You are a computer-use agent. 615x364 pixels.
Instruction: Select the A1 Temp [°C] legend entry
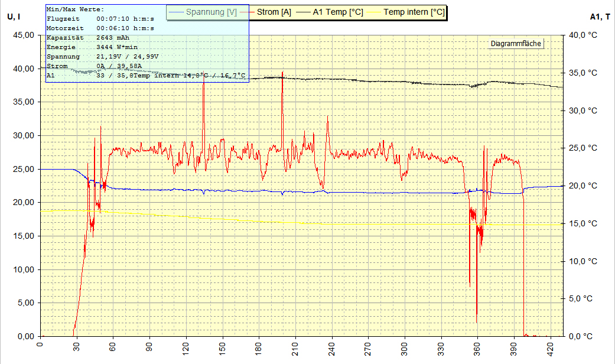339,12
